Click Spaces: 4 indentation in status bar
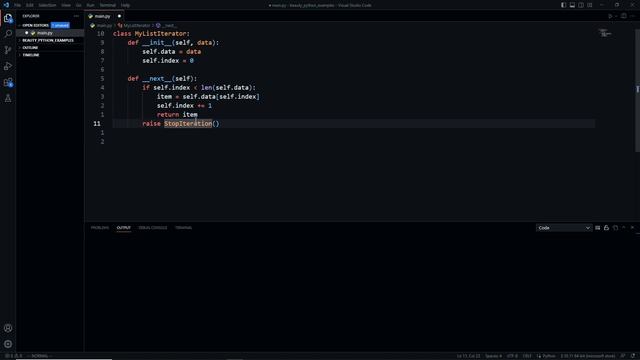The height and width of the screenshot is (360, 640). point(493,356)
